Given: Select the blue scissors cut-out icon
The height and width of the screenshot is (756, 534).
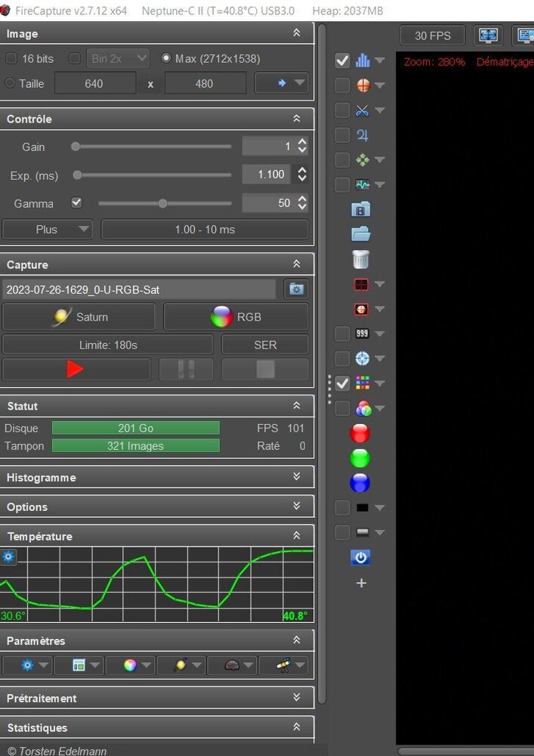Looking at the screenshot, I should tap(363, 110).
